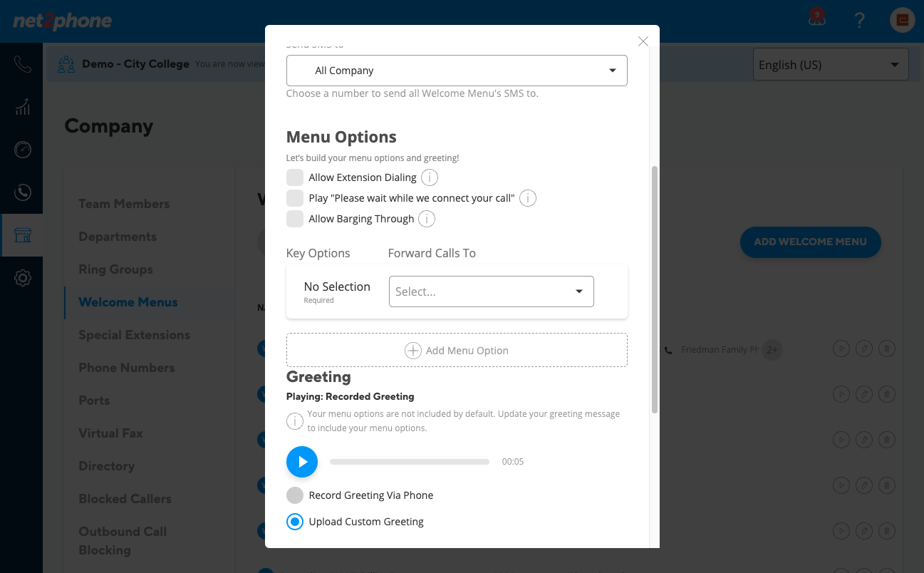Click the greeting info icon
Viewport: 924px width, 573px height.
(x=295, y=421)
